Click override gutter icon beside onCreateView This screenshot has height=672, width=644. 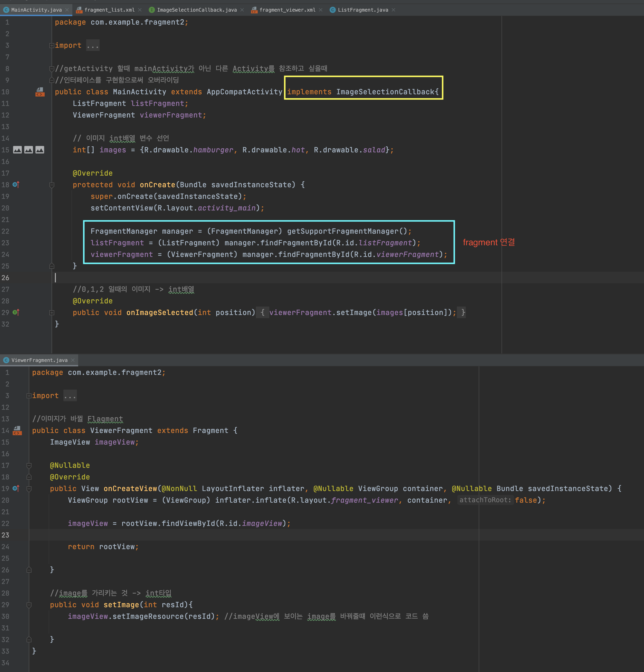pyautogui.click(x=16, y=488)
